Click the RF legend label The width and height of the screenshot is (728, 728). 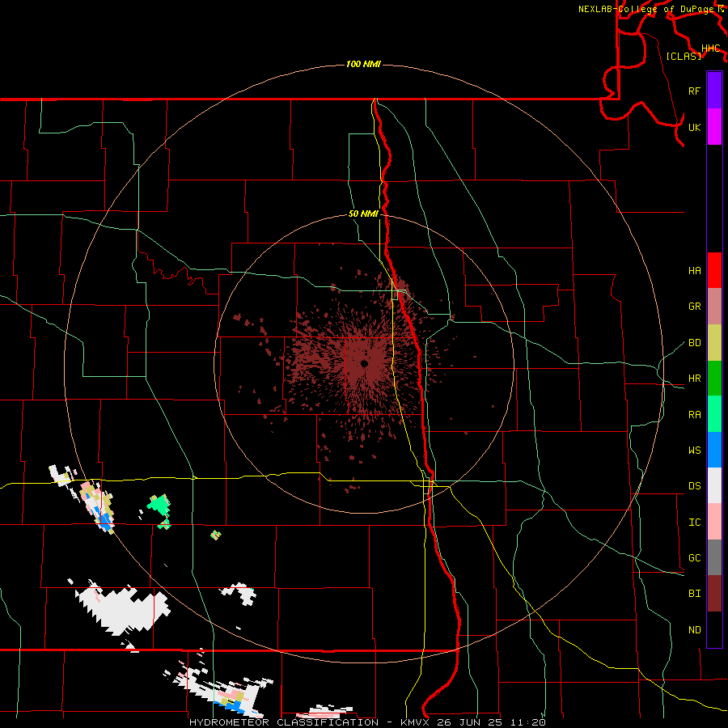(x=694, y=91)
